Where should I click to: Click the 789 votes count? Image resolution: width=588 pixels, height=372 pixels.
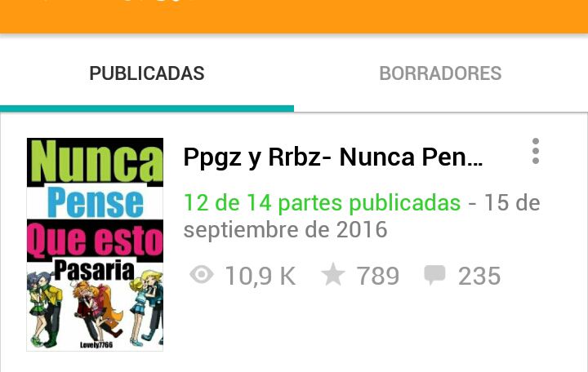378,276
